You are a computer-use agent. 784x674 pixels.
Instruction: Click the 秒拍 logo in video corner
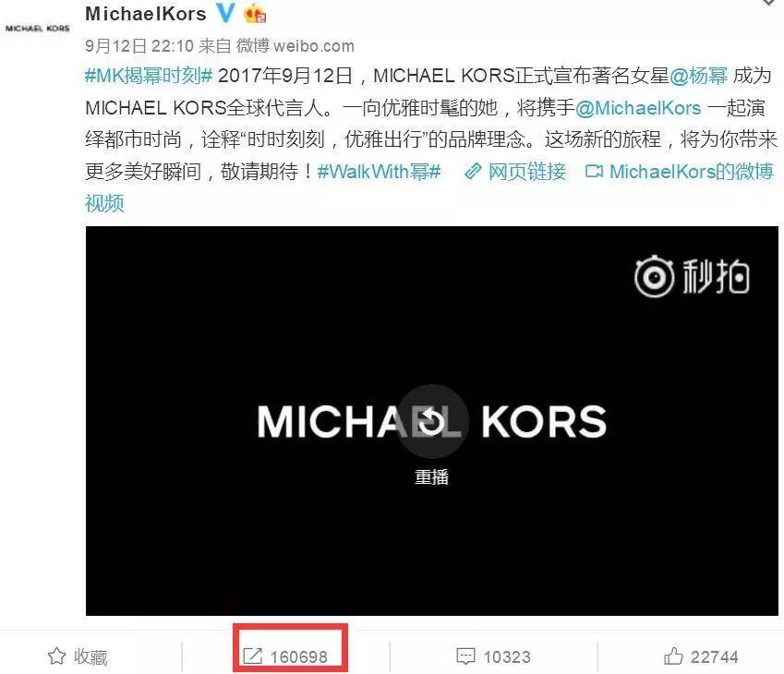click(692, 276)
